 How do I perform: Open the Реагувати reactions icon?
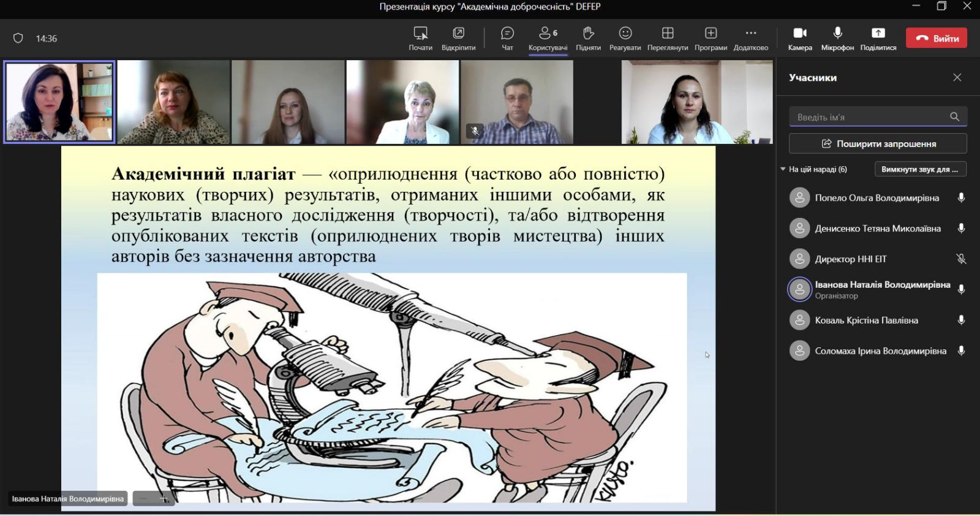625,38
